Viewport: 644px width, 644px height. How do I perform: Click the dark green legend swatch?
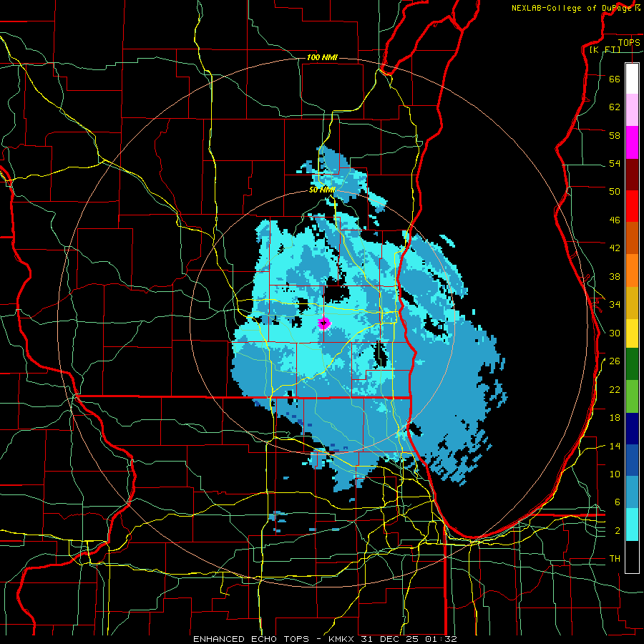pyautogui.click(x=632, y=364)
